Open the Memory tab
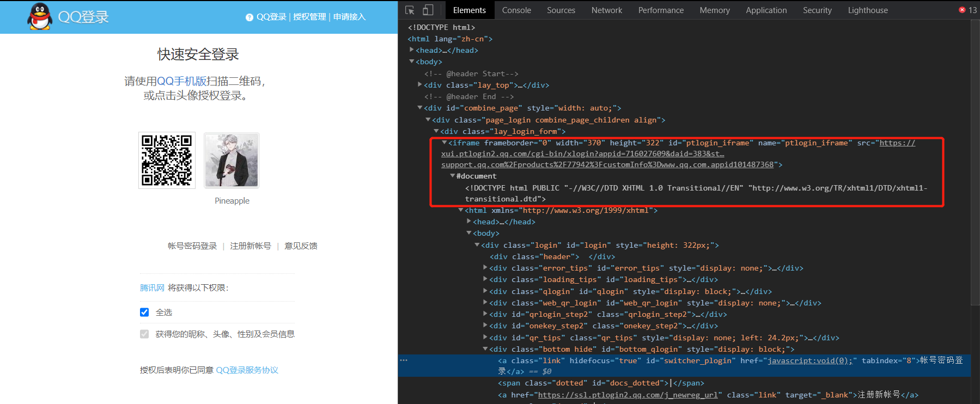 tap(715, 10)
